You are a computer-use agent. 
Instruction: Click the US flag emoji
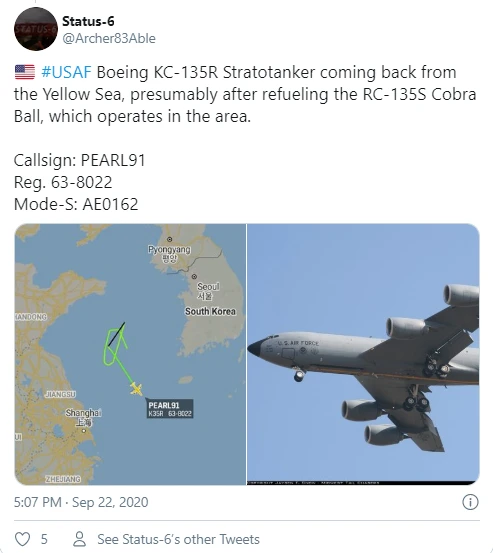25,72
